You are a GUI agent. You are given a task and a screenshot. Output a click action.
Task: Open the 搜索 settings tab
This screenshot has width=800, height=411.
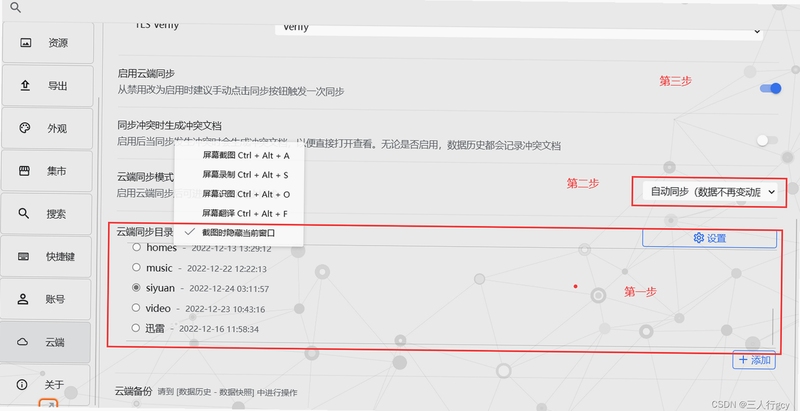pos(46,214)
